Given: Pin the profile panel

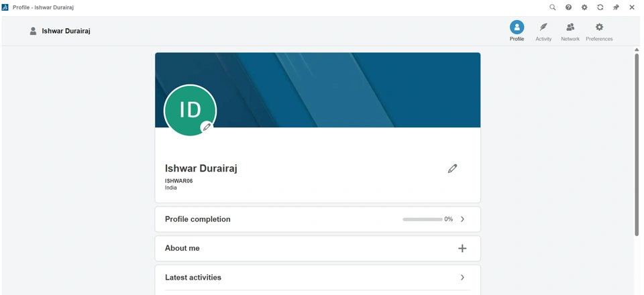Looking at the screenshot, I should pos(616,7).
